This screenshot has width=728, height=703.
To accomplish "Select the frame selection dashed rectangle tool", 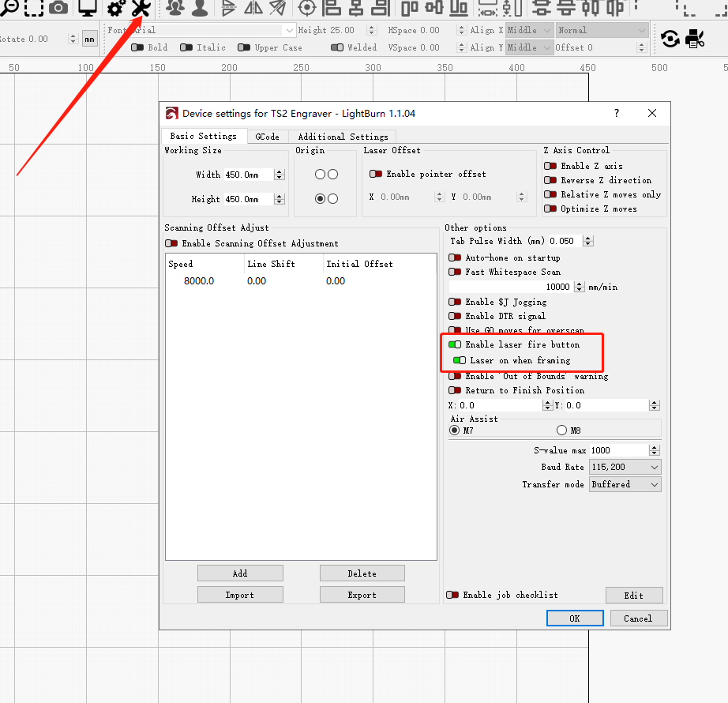I will click(34, 7).
